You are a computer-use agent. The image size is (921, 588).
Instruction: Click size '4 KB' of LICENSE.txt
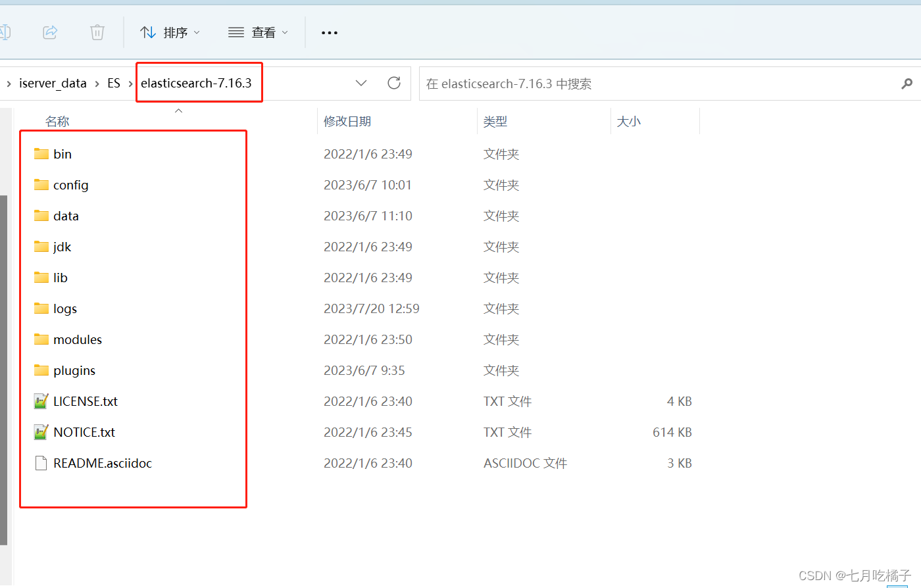click(680, 401)
